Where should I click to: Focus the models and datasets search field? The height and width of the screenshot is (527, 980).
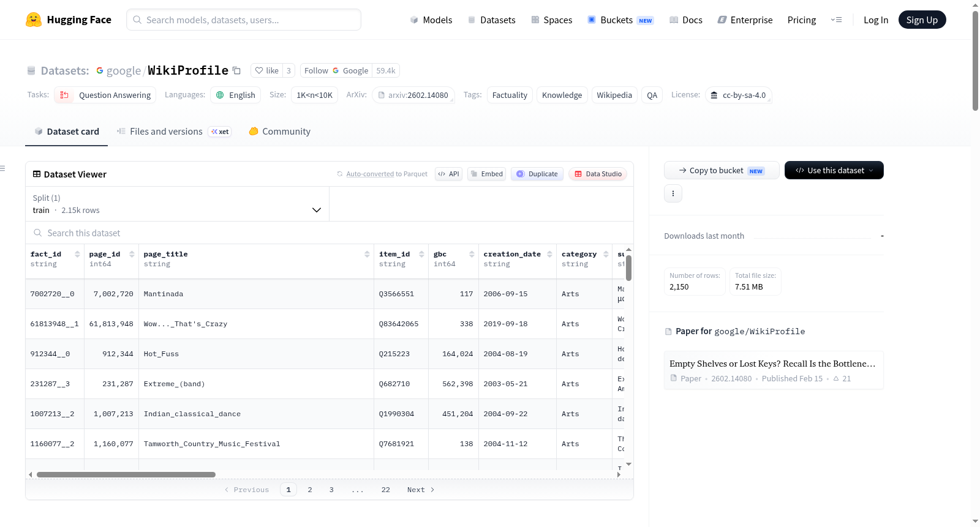click(x=244, y=20)
